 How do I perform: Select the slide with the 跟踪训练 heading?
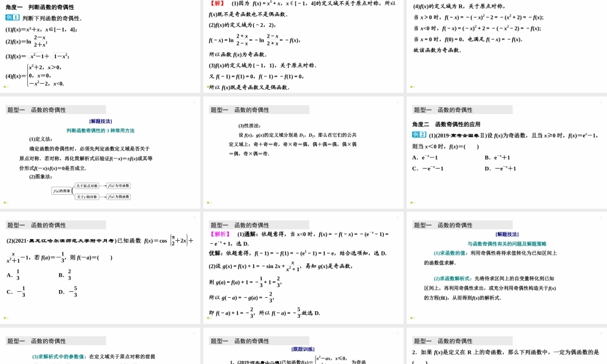[303, 346]
